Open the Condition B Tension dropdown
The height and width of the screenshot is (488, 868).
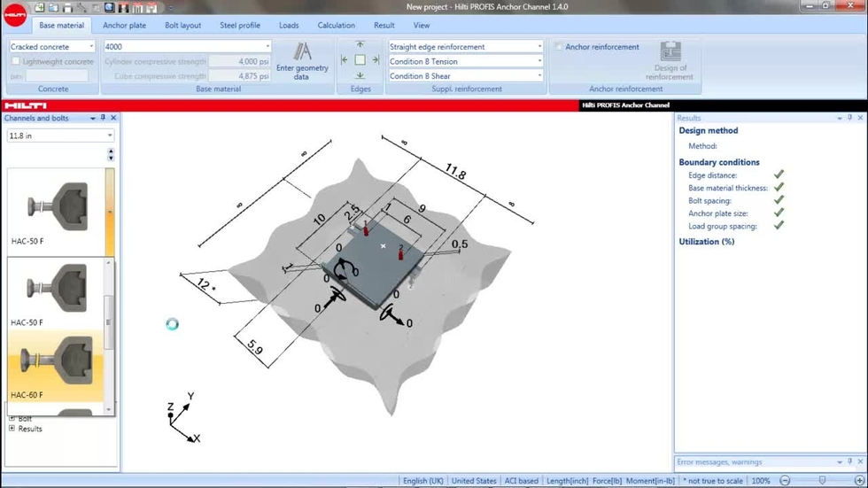click(465, 61)
